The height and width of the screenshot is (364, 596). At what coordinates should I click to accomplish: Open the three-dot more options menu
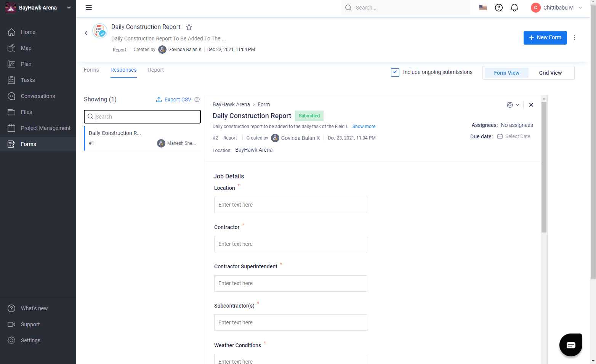(575, 38)
